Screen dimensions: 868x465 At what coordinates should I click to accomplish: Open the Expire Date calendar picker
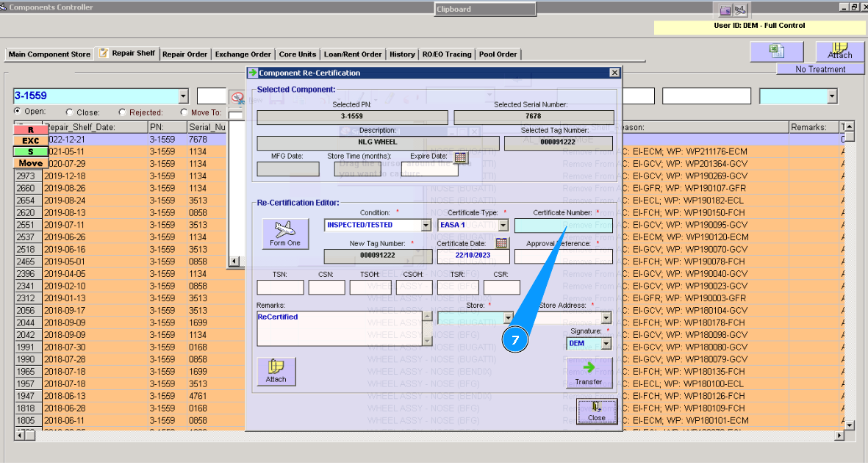pyautogui.click(x=460, y=157)
